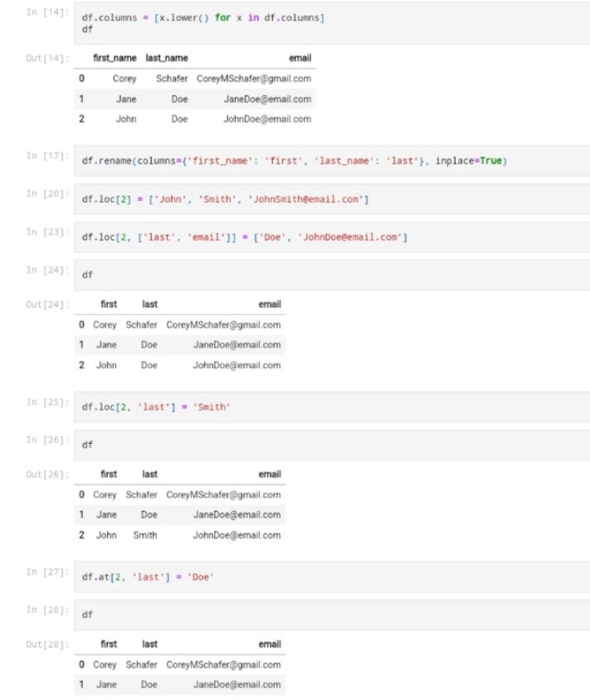This screenshot has width=590, height=700.
Task: Select JohnDoe@email.com in Out[24] table
Action: tap(237, 366)
